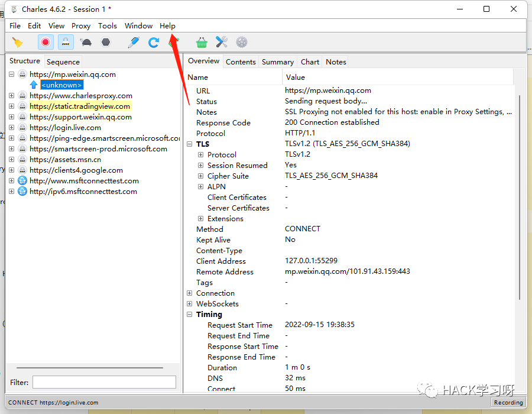Click the SSL Proxying not enabled note

click(x=398, y=112)
